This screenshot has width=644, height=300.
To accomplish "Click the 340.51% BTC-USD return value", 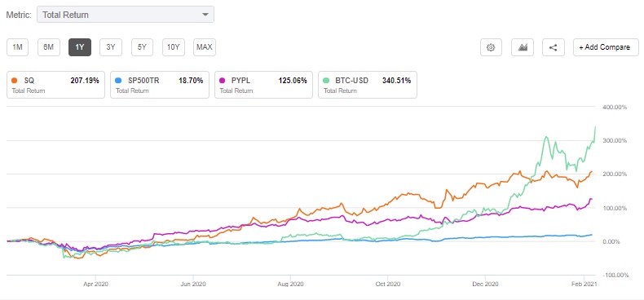I will (x=396, y=81).
